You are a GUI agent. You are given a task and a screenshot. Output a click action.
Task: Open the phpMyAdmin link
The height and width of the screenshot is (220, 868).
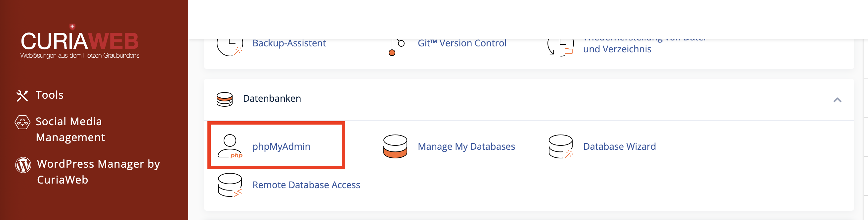click(281, 146)
